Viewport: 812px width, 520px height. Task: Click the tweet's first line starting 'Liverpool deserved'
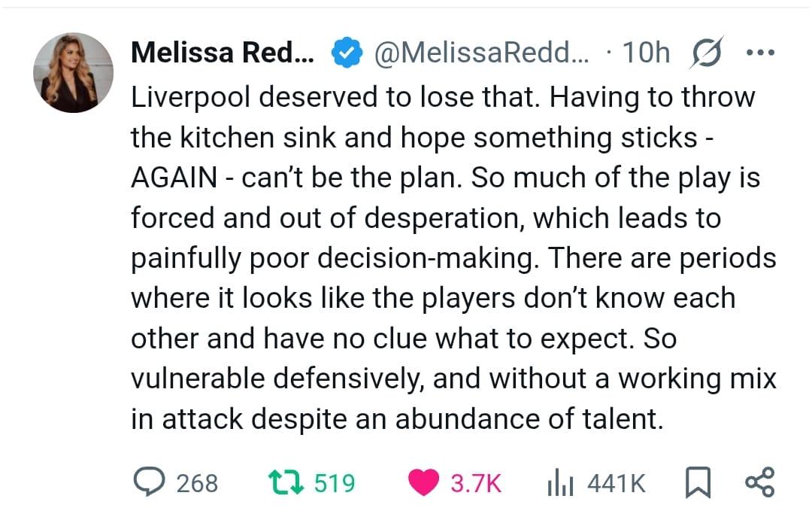coord(443,97)
